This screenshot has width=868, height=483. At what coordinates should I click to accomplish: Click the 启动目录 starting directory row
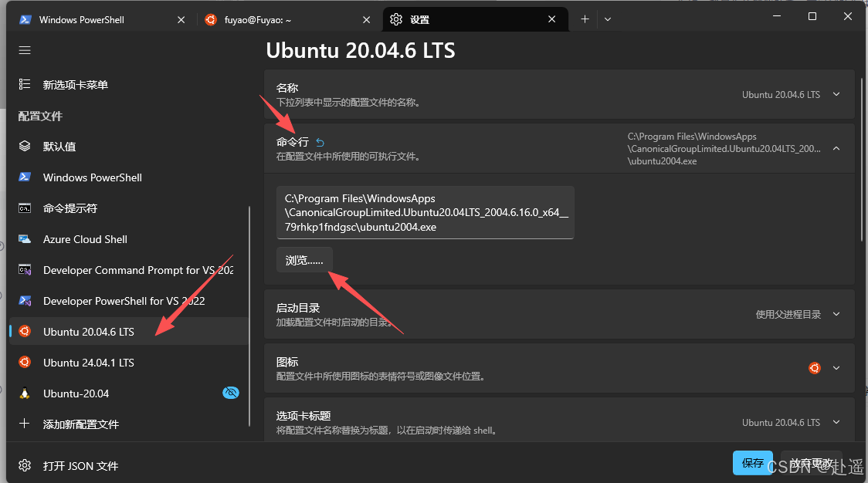pyautogui.click(x=559, y=314)
